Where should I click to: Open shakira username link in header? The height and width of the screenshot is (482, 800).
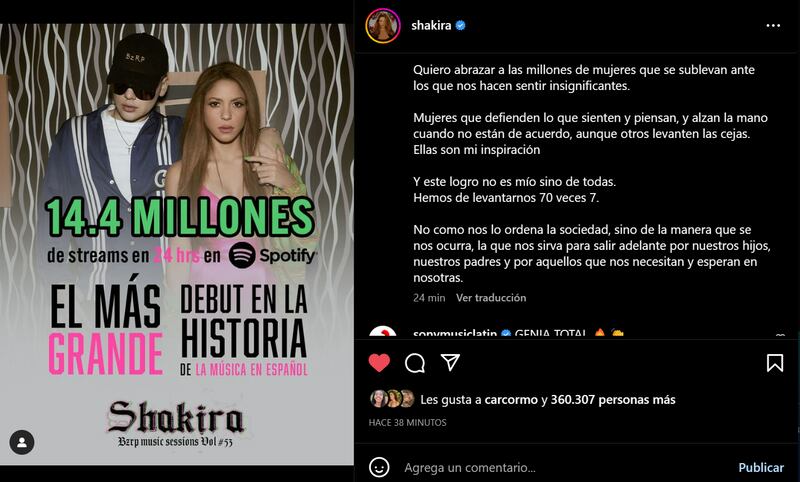tap(431, 26)
